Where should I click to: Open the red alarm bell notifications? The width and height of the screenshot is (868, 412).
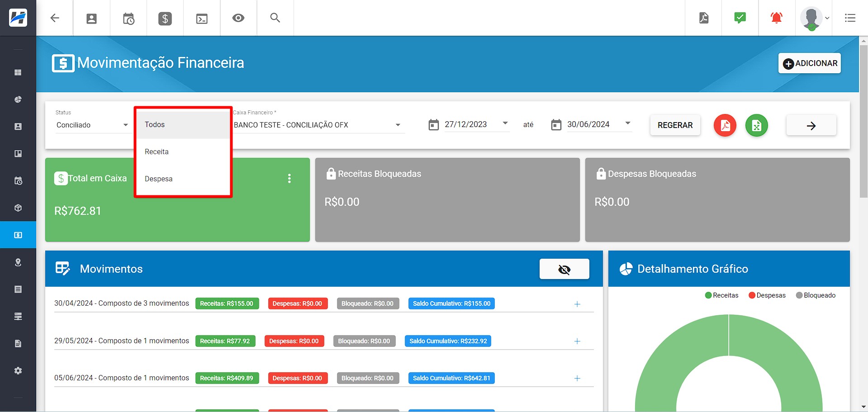pyautogui.click(x=777, y=18)
